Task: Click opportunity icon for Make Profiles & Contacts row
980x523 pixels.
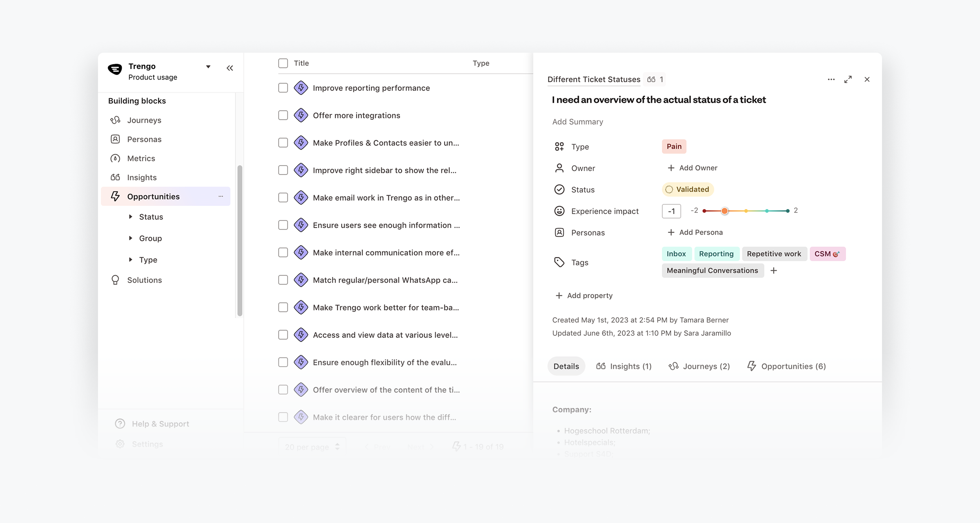Action: (301, 143)
